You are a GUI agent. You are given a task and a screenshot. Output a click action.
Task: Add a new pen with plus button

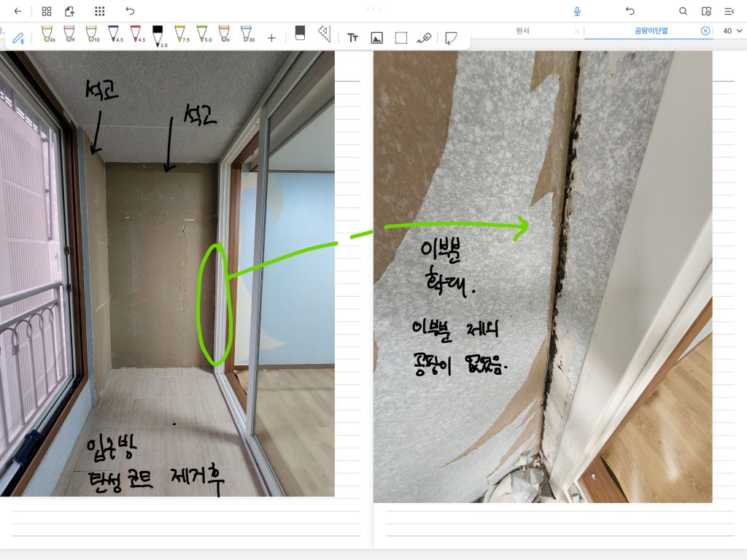pos(271,37)
